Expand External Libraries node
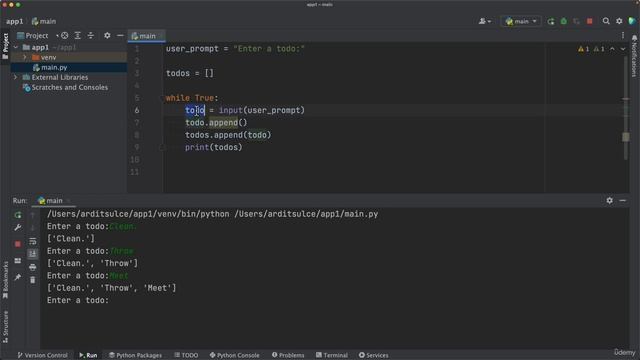Screen dimensions: 640x360 (16, 77)
